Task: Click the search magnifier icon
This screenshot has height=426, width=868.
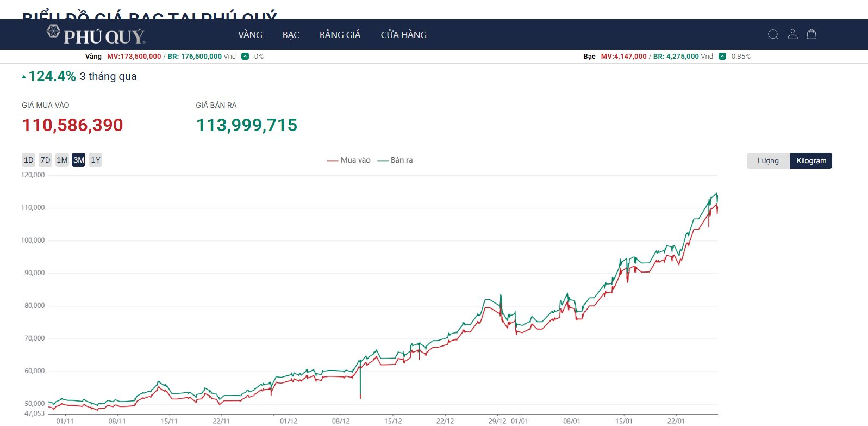Action: point(773,35)
